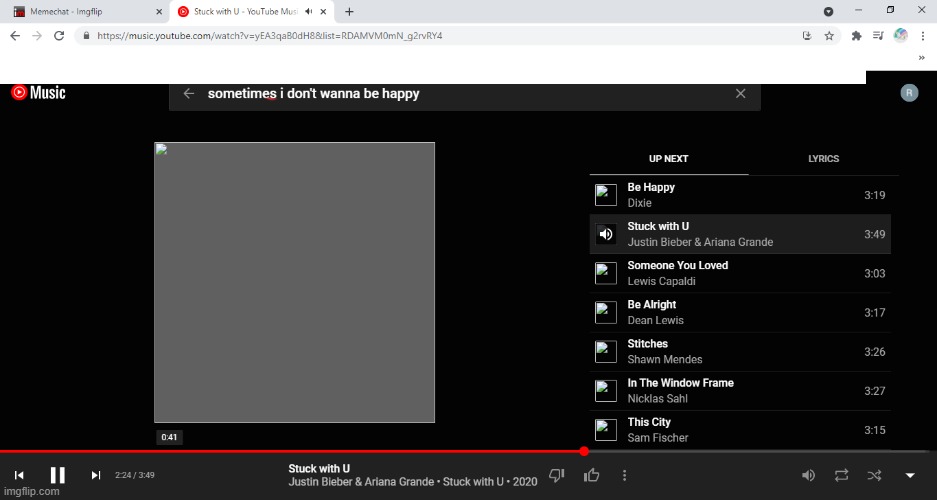Viewport: 937px width, 500px height.
Task: Click the Chrome profile avatar
Action: point(901,36)
